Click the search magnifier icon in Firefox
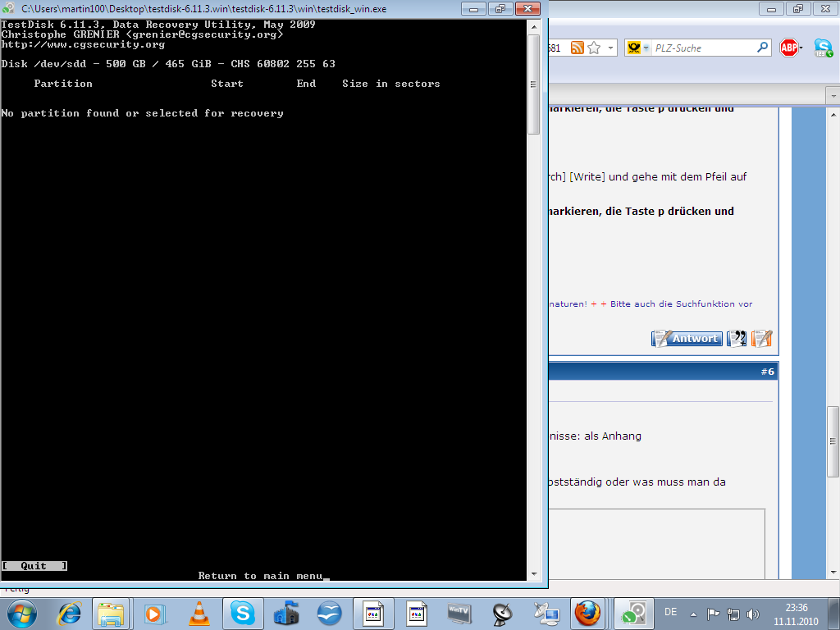The image size is (840, 630). (762, 48)
